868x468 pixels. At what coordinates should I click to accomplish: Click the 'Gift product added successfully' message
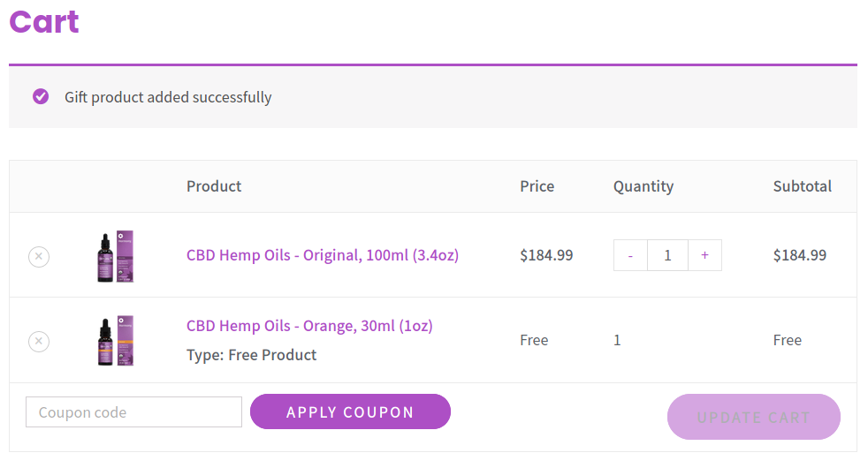click(168, 97)
